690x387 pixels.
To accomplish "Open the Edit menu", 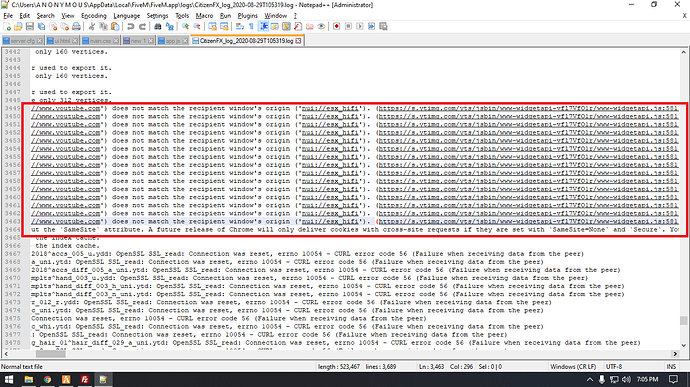I will 25,15.
